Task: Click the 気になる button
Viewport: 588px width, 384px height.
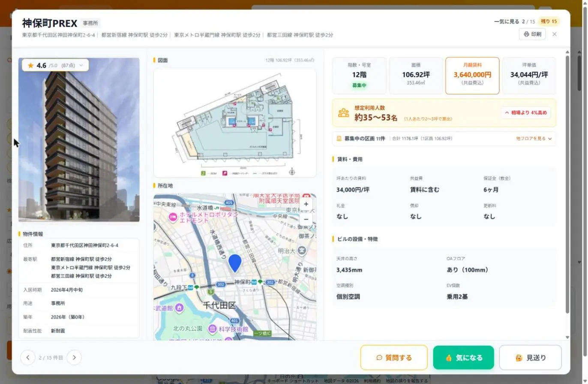Action: (x=463, y=357)
